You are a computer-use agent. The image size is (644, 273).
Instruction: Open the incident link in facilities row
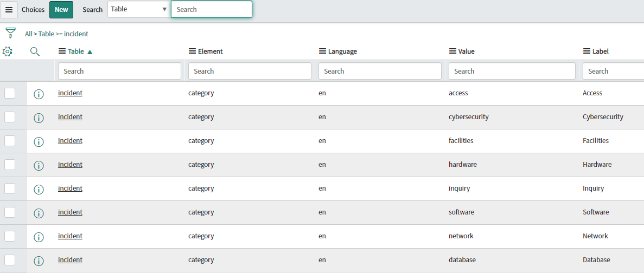70,141
